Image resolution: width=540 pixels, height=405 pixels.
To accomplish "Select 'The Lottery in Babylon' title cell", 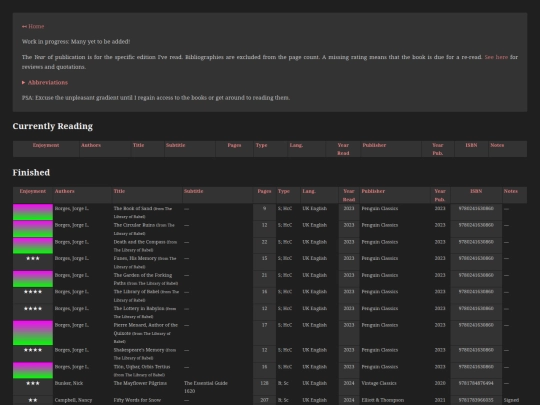I will [147, 312].
